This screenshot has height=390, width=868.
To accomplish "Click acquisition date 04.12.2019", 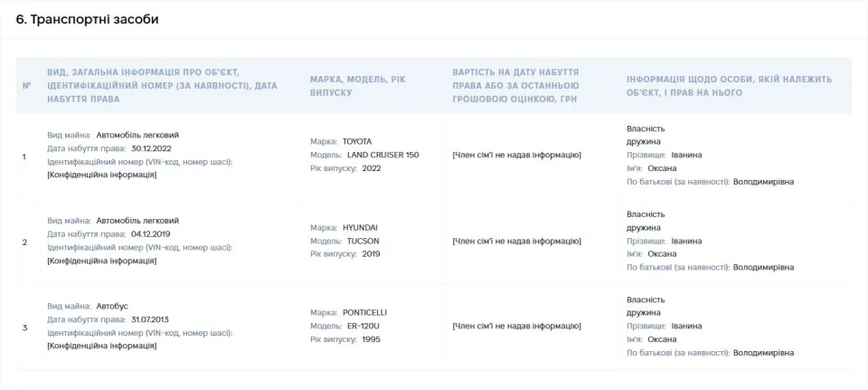I will (x=151, y=233).
